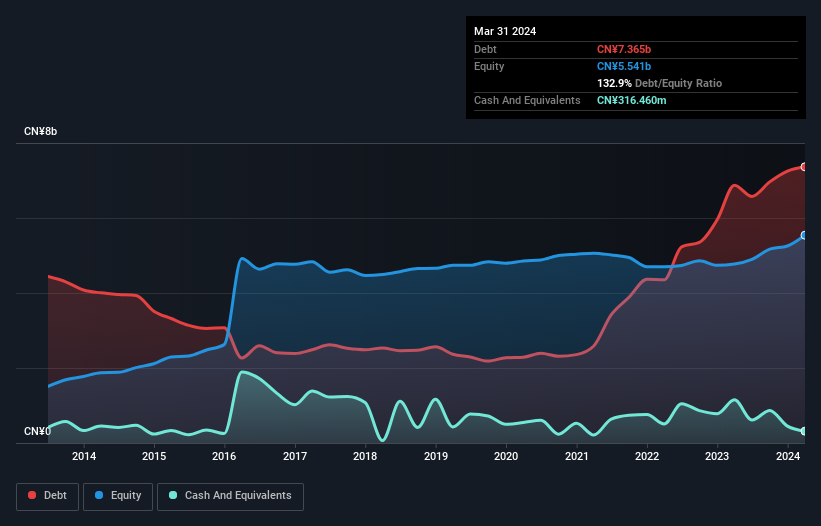Click the Debt label in tooltip
Screen dimensions: 821x526
click(485, 49)
